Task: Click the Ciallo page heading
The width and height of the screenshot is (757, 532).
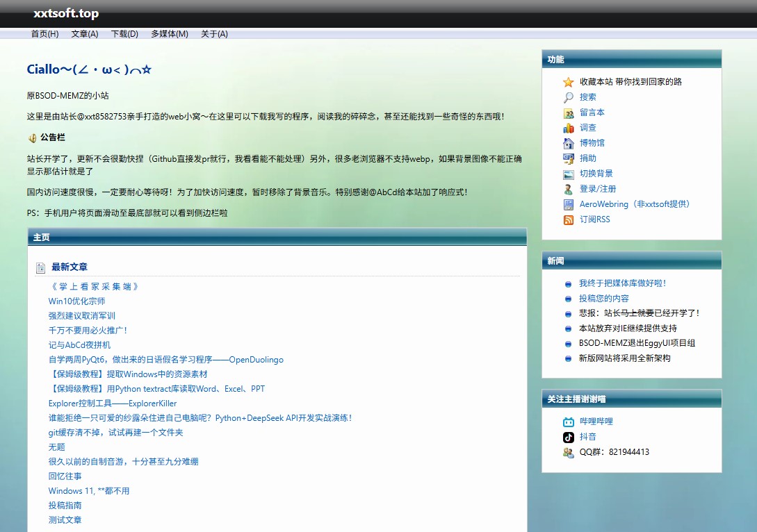Action: pos(89,69)
